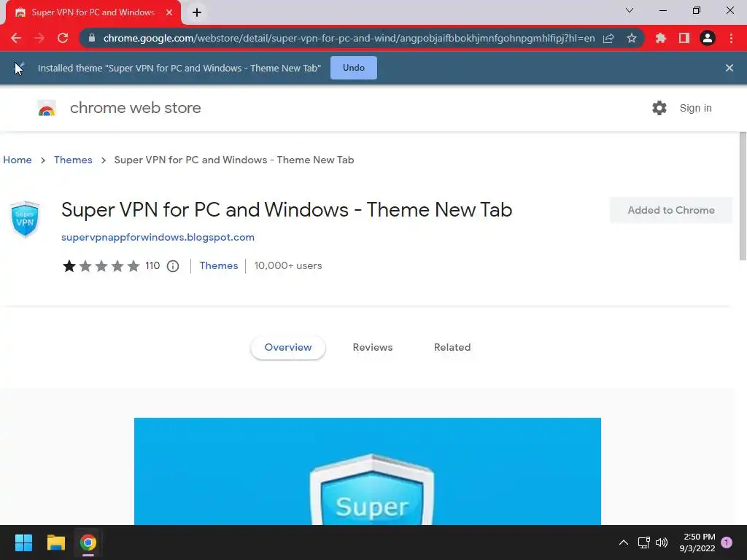This screenshot has height=560, width=747.
Task: Show hidden system tray icons
Action: point(623,542)
